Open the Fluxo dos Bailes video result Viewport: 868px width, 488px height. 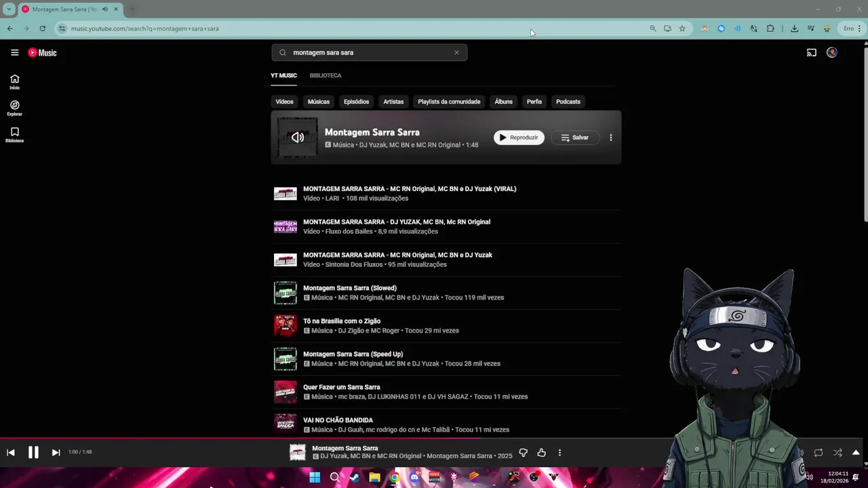coord(446,226)
